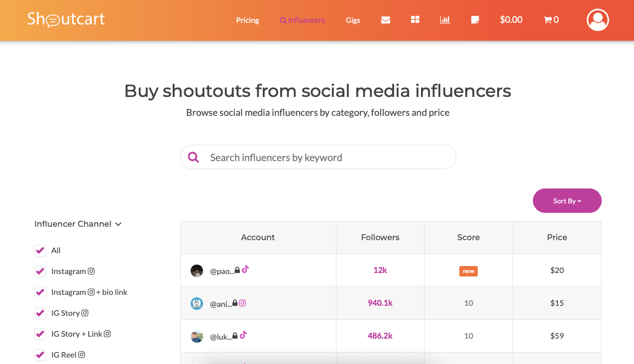Open the @pao... influencer account link
This screenshot has height=364, width=634.
coord(221,271)
